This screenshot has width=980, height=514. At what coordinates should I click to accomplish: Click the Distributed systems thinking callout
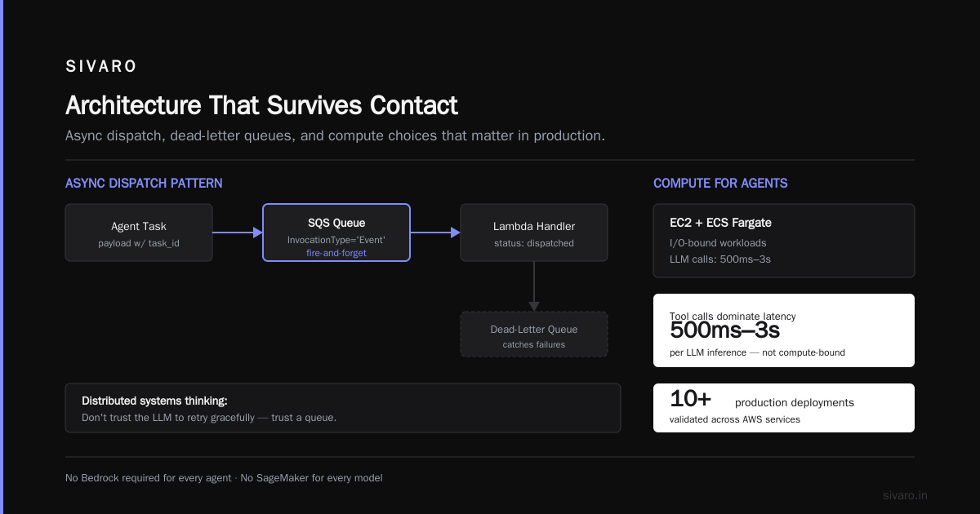[x=343, y=408]
